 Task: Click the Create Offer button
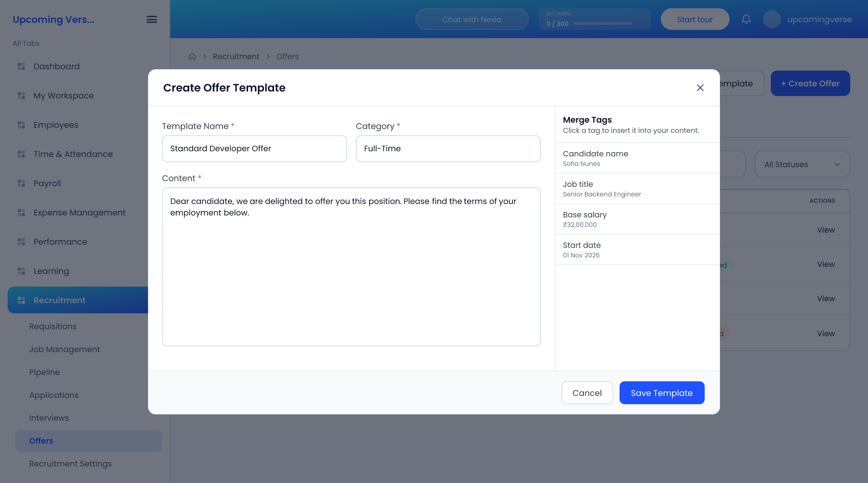click(x=810, y=83)
